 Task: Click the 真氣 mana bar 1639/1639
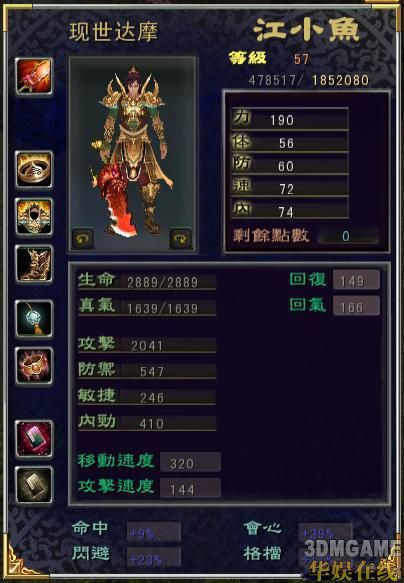(147, 307)
